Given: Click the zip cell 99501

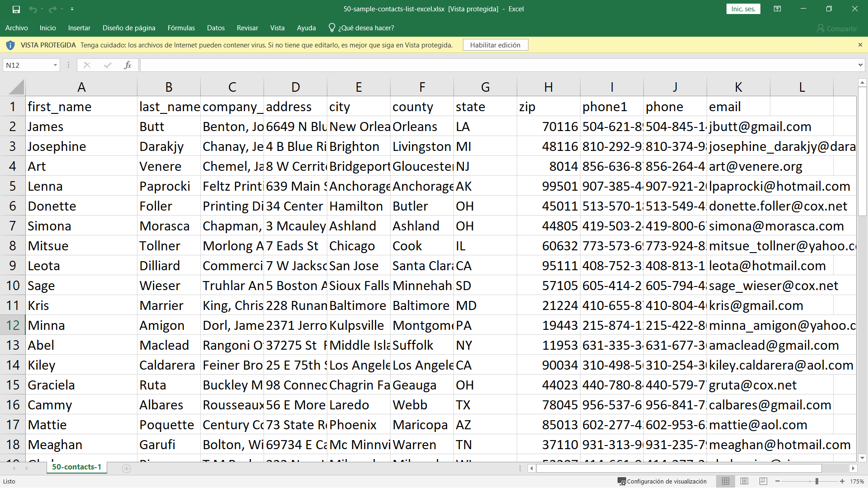Looking at the screenshot, I should (548, 186).
